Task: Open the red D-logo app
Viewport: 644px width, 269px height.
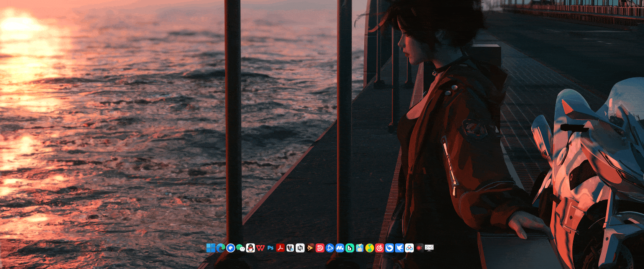Action: point(320,248)
